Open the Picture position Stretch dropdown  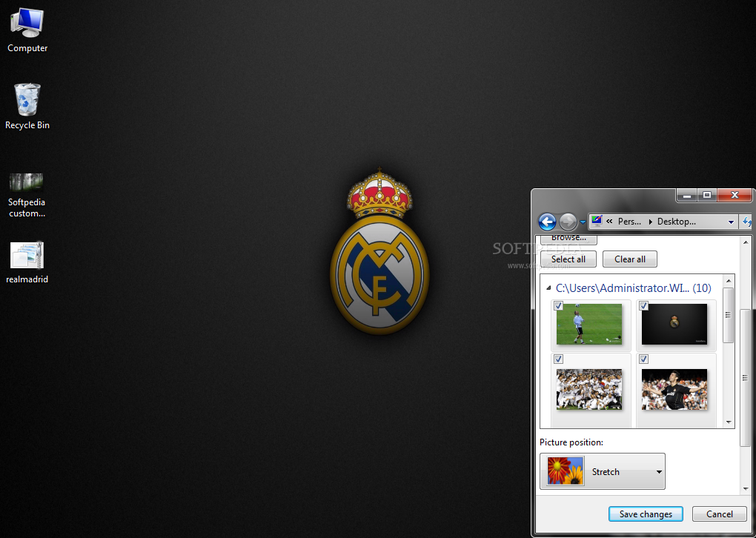pos(603,471)
